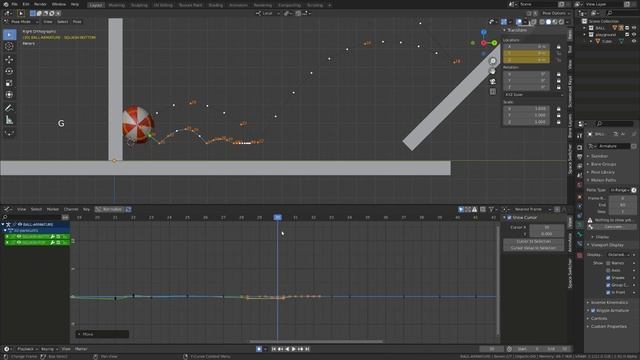The image size is (640, 360).
Task: Enable Names display checkbox
Action: pos(608,263)
